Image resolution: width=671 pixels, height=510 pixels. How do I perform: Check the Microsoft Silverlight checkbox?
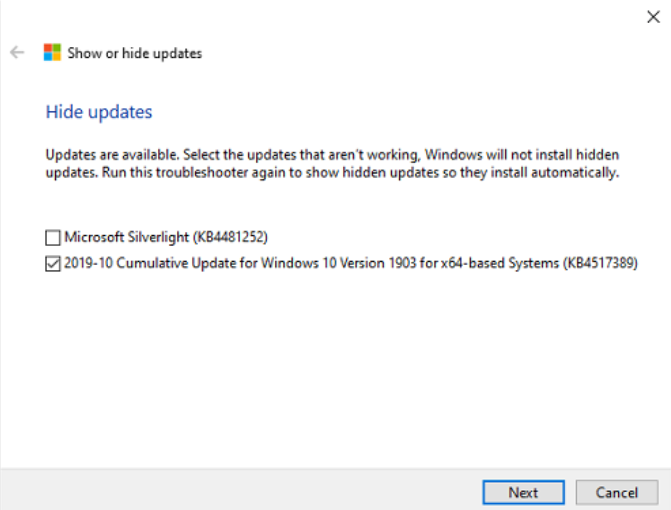53,238
